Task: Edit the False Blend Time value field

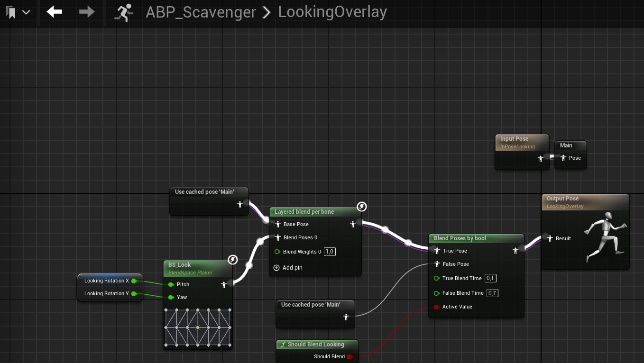Action: (x=493, y=293)
